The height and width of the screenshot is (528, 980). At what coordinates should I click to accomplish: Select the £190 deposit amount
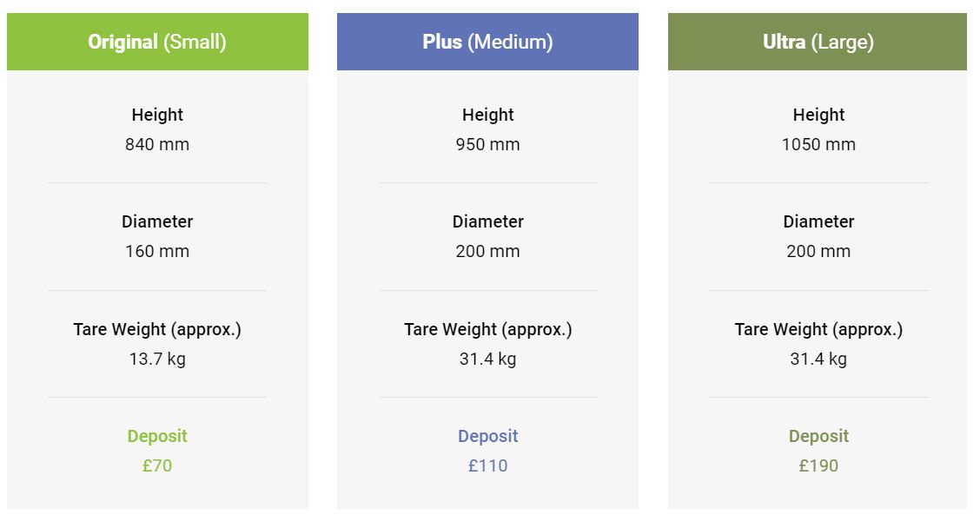[818, 465]
